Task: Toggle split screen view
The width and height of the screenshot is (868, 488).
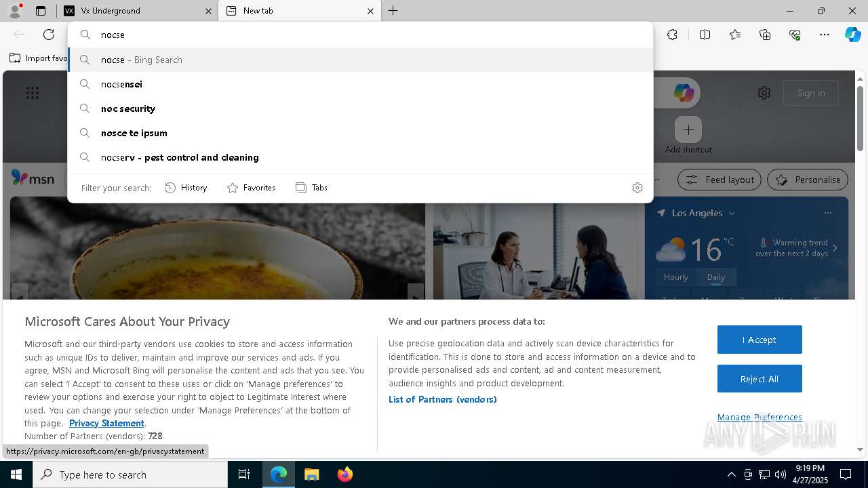Action: click(705, 35)
